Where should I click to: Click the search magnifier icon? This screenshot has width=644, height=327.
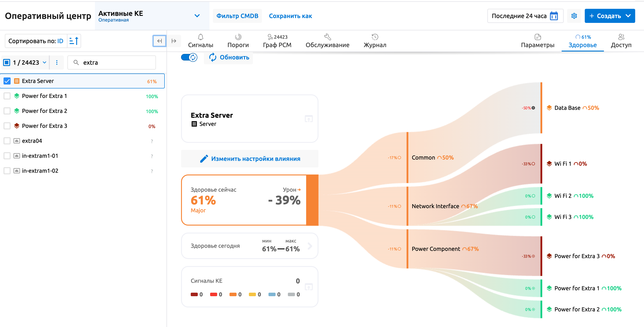click(x=76, y=62)
